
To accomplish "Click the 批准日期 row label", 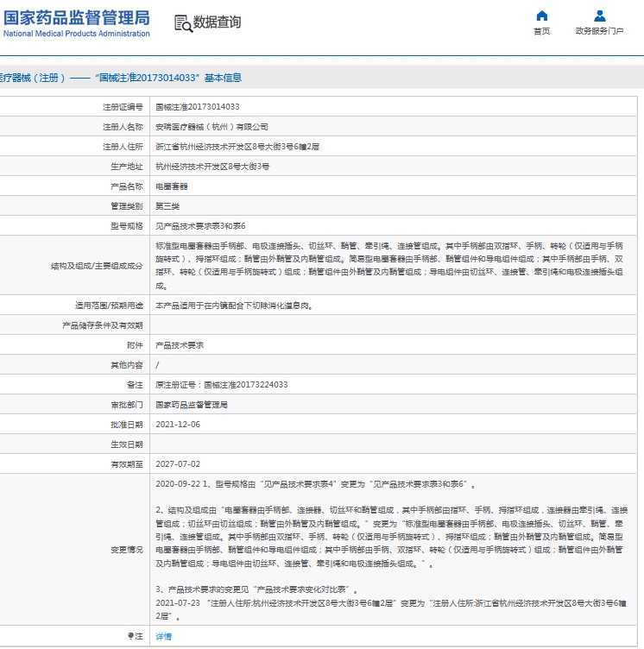I will click(x=127, y=425).
